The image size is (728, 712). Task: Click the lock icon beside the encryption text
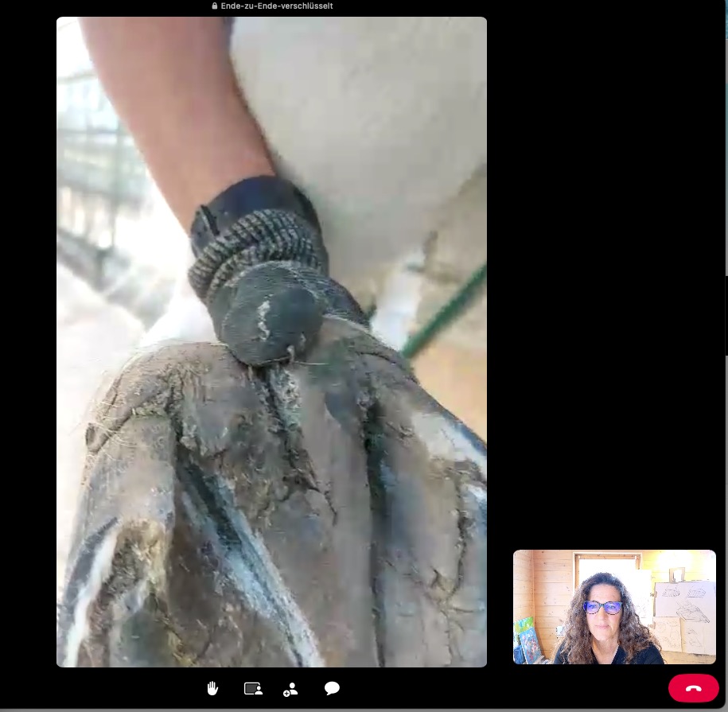click(x=215, y=6)
